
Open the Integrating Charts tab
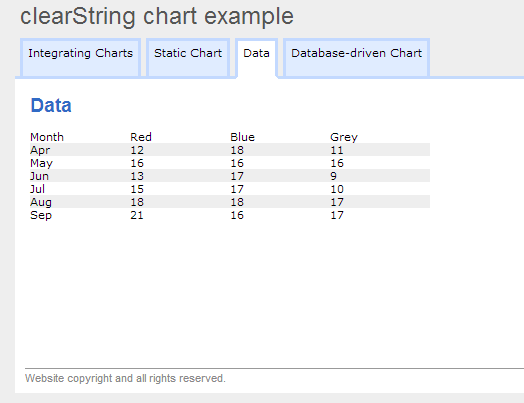[80, 58]
